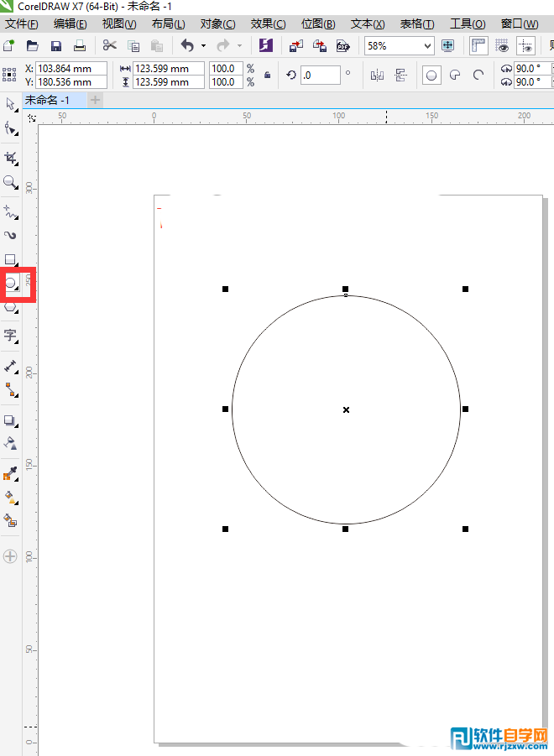
Task: Expand the Undo history dropdown arrow
Action: coord(203,46)
